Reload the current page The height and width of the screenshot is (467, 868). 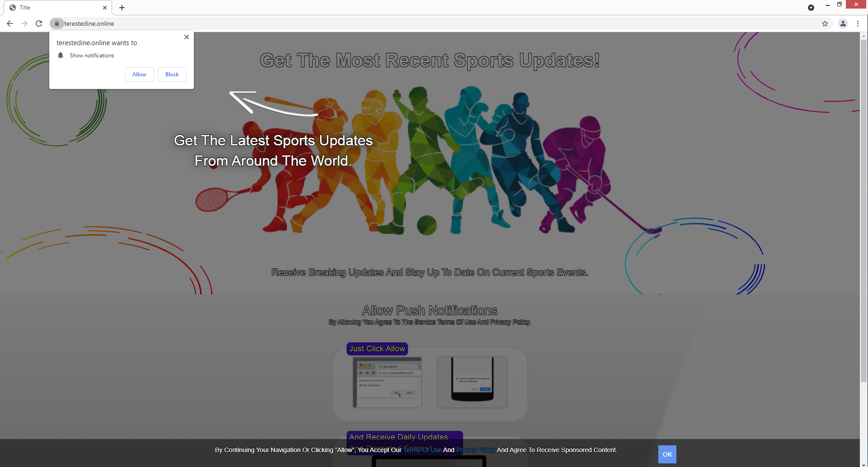[x=39, y=23]
